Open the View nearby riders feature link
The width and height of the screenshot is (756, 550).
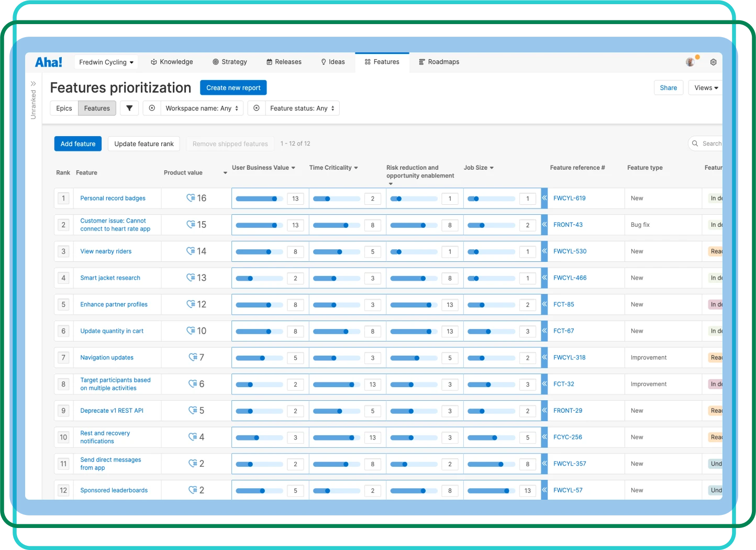(x=106, y=251)
